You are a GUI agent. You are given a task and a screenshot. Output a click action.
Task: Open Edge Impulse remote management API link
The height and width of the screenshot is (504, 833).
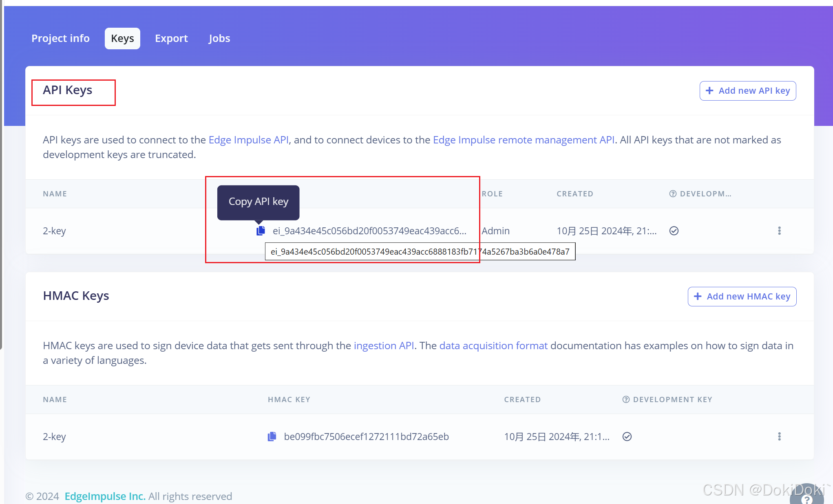click(x=524, y=140)
